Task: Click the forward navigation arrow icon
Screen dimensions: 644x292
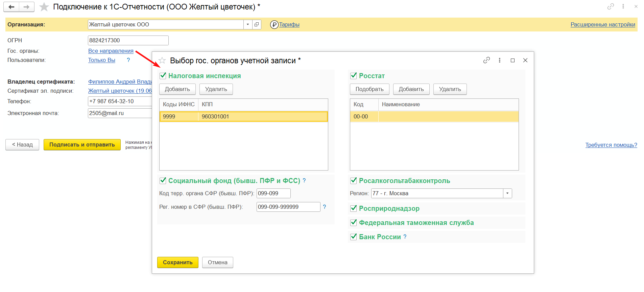Action: pyautogui.click(x=27, y=7)
